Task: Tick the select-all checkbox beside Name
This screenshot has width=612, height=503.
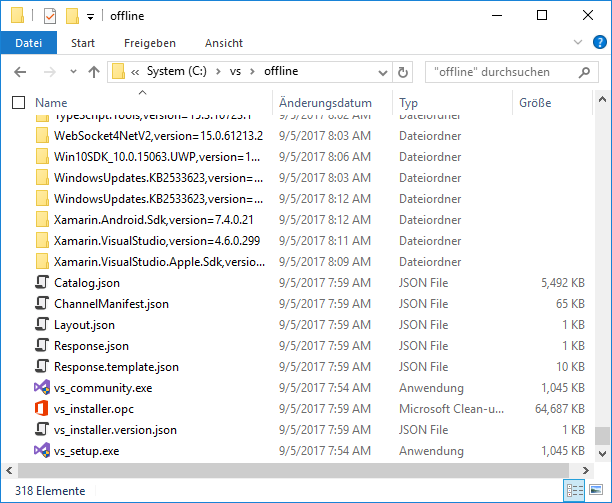Action: click(18, 103)
